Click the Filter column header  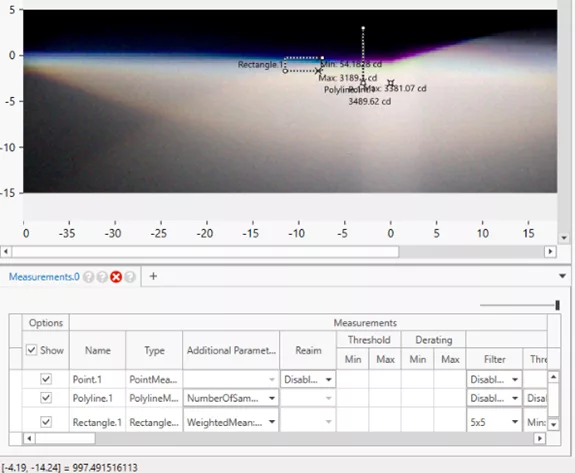click(x=494, y=359)
